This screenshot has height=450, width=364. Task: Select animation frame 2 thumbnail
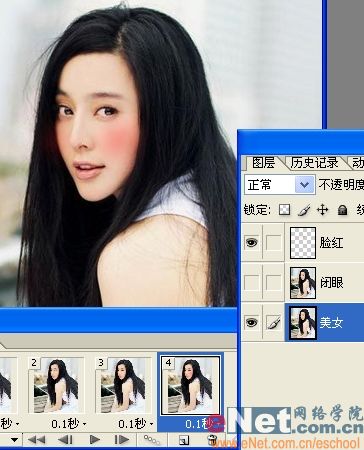(56, 385)
